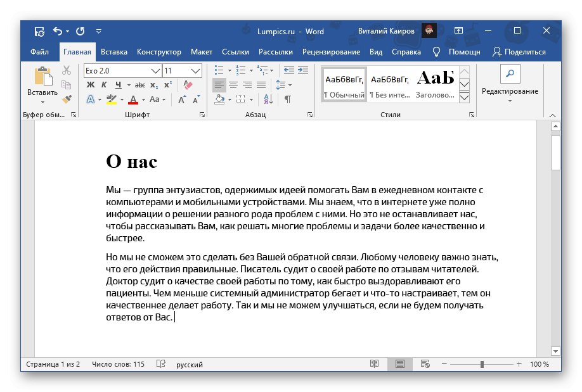Viewport: 582px width, 392px height.
Task: Apply the Заголово... heading style
Action: (x=435, y=85)
